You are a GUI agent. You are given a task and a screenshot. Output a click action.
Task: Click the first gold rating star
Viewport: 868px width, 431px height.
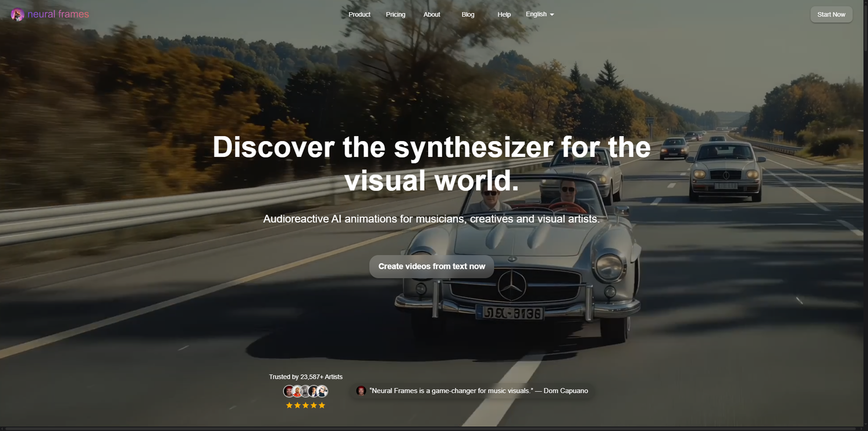click(289, 405)
